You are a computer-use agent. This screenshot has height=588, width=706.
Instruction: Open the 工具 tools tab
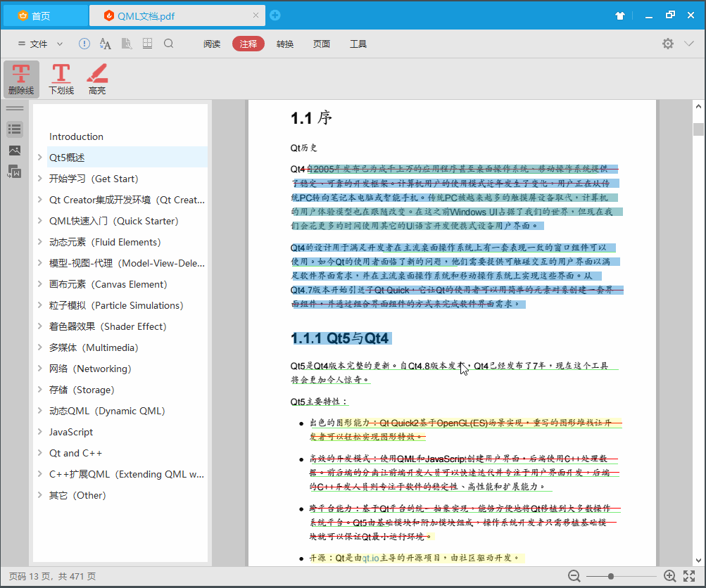tap(358, 44)
